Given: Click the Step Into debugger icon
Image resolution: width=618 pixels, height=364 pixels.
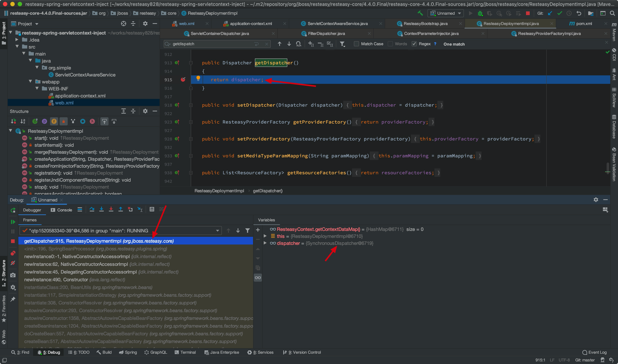Looking at the screenshot, I should [101, 209].
